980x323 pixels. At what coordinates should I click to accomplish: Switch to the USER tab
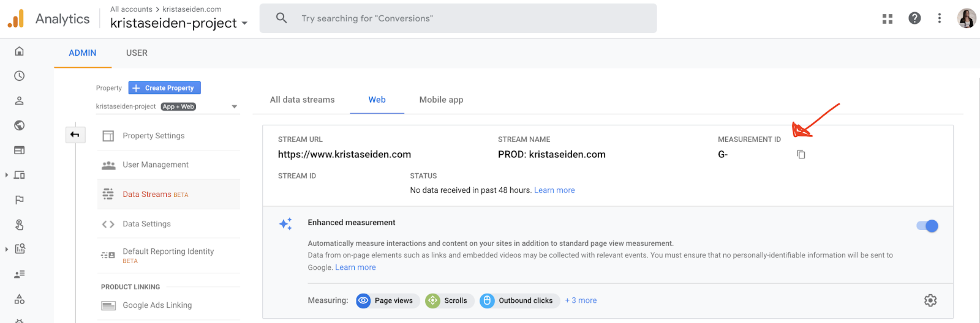[x=137, y=53]
